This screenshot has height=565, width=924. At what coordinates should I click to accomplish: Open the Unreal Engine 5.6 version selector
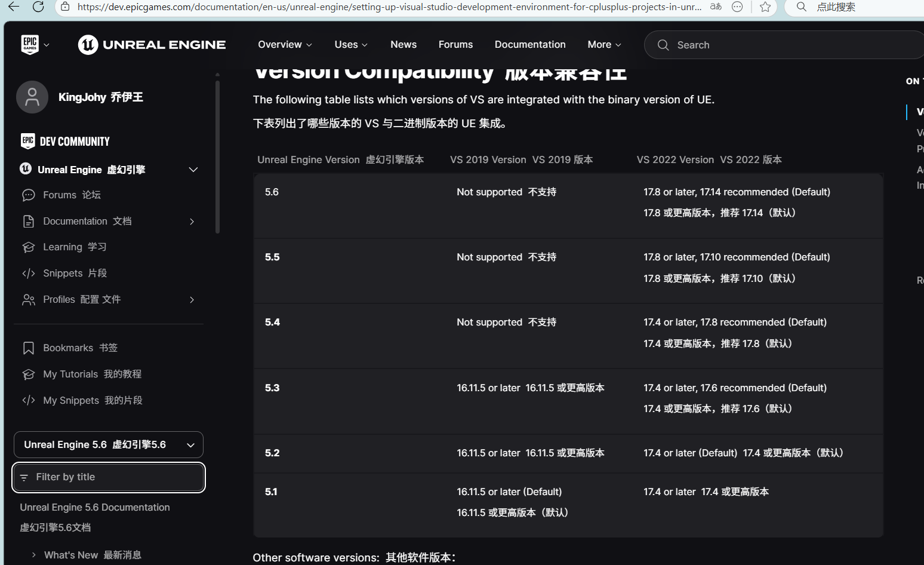point(109,445)
